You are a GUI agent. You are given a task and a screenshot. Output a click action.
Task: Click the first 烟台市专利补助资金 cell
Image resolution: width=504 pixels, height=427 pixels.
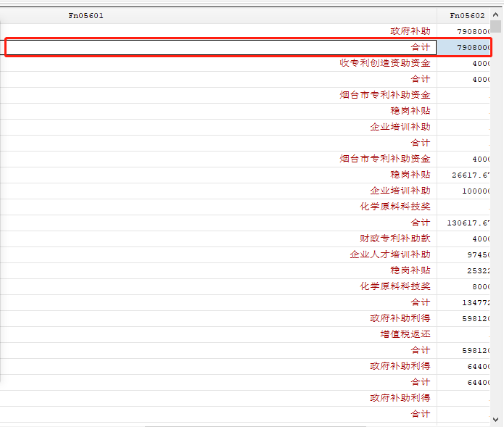coord(218,95)
